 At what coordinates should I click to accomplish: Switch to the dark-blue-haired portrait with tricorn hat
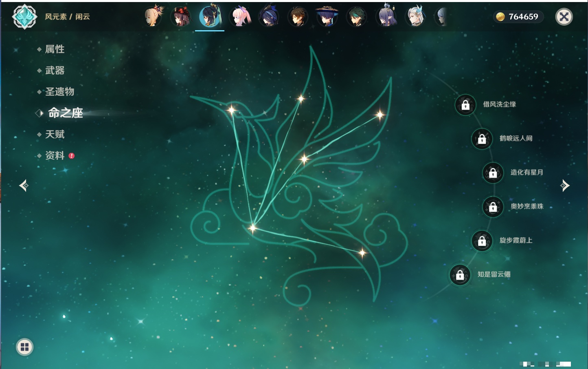pyautogui.click(x=269, y=17)
